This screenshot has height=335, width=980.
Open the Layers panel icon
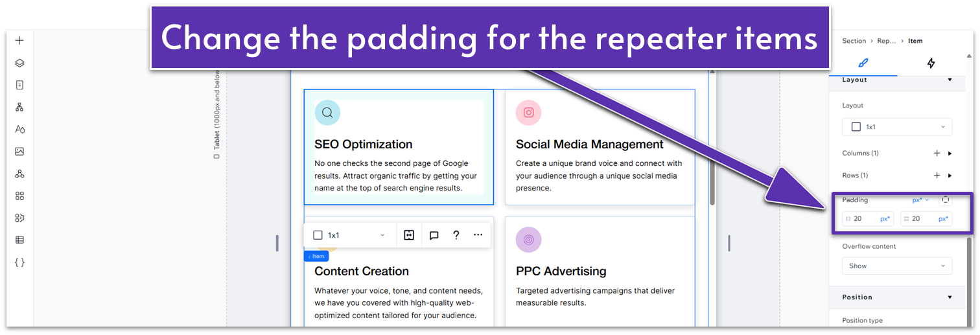tap(19, 63)
